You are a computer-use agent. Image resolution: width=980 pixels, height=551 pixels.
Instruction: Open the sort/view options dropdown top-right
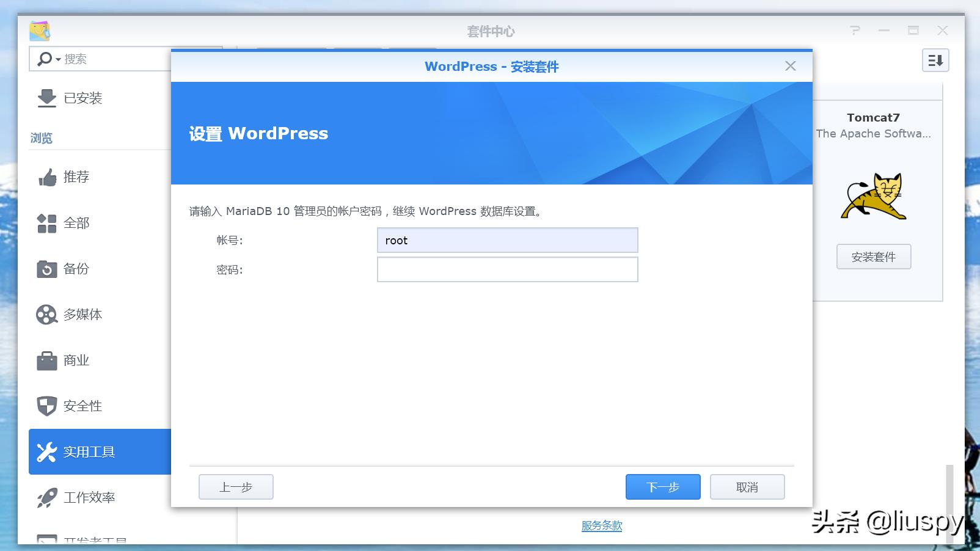pyautogui.click(x=935, y=60)
